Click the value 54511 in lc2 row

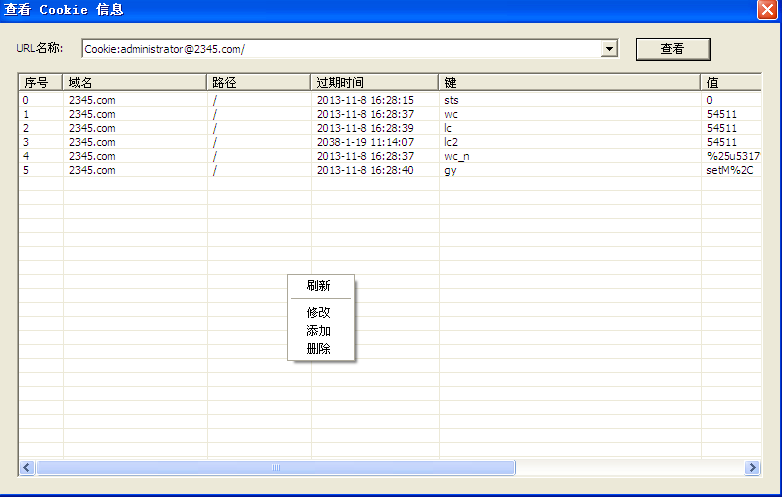click(x=722, y=142)
